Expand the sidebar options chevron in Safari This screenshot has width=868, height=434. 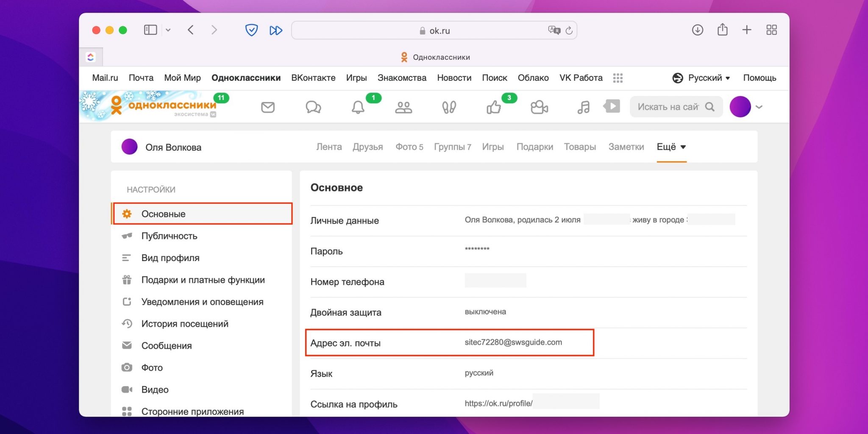[x=168, y=30]
